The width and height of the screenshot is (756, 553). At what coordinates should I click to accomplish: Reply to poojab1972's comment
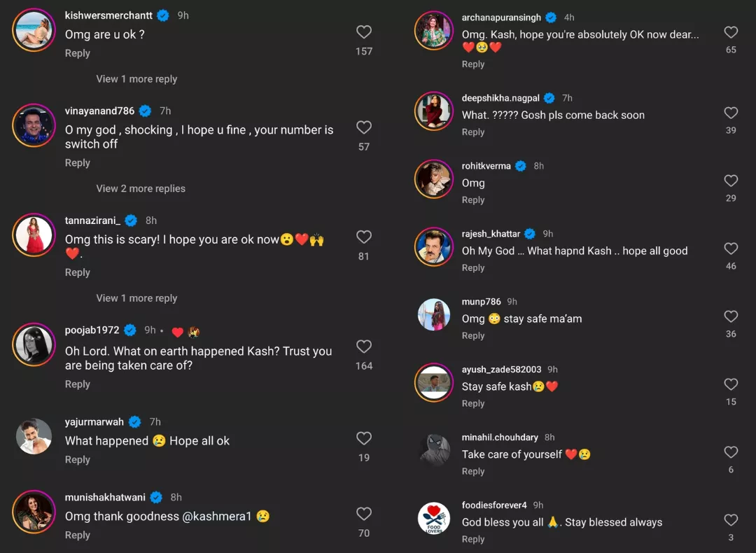point(78,384)
